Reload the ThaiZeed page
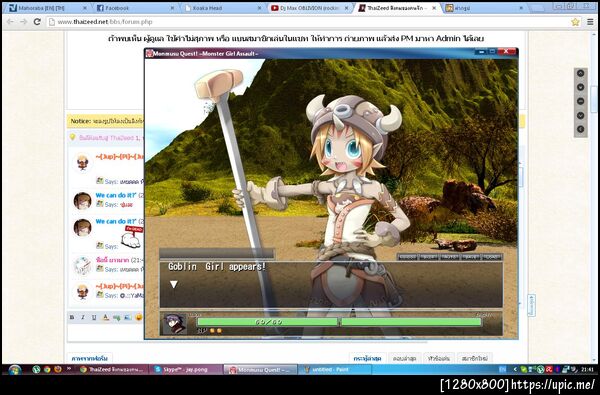600x395 pixels. (x=37, y=22)
